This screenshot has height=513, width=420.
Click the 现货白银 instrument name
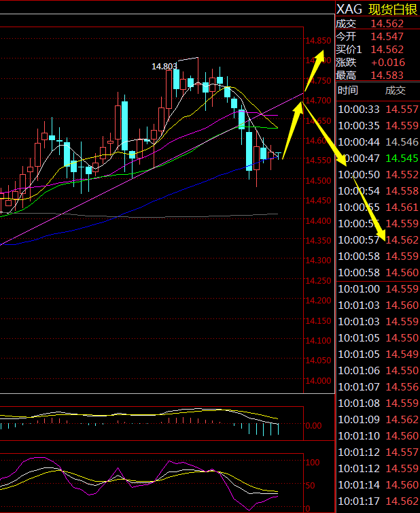(393, 10)
